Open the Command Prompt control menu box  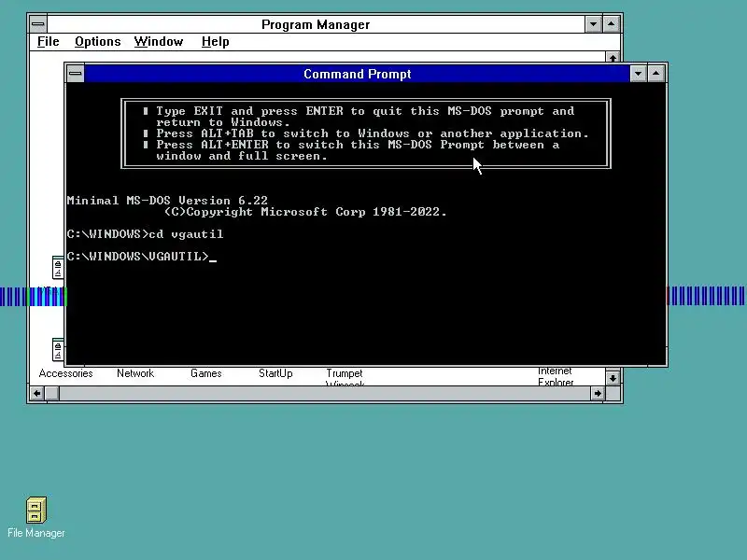(x=76, y=74)
